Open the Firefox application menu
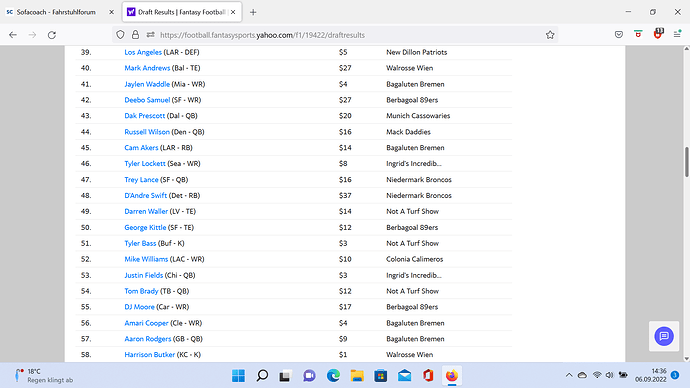 pos(677,34)
